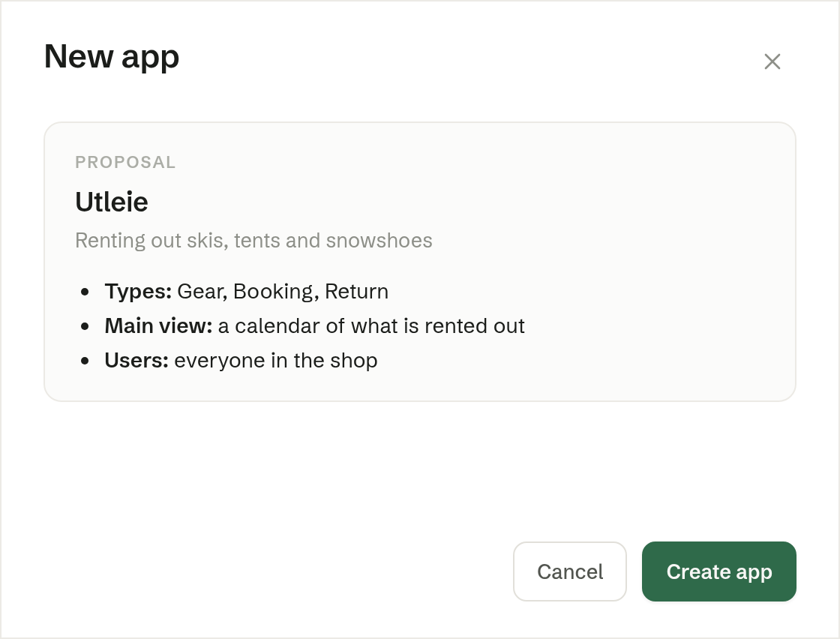The width and height of the screenshot is (840, 639).
Task: Click the word Return in Types list
Action: [x=357, y=292]
